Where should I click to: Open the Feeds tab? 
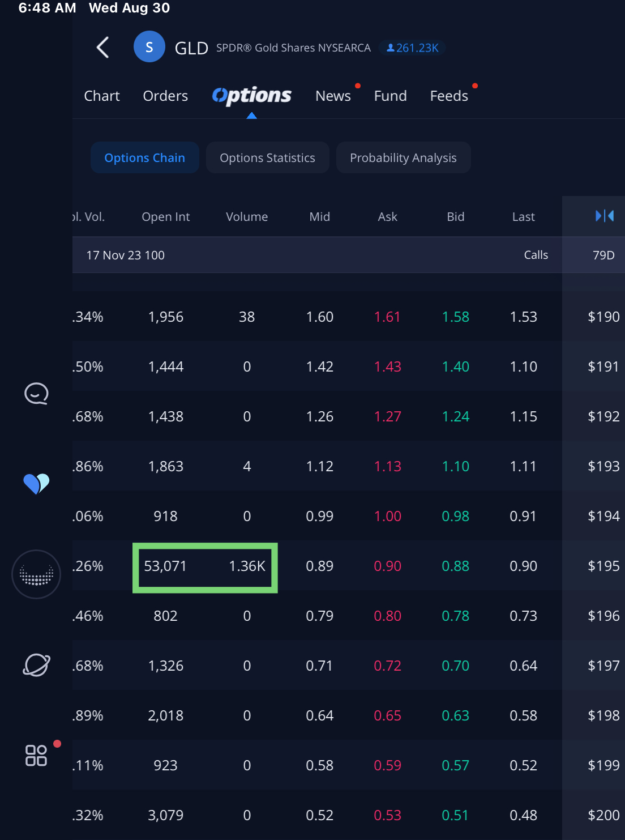[x=449, y=96]
